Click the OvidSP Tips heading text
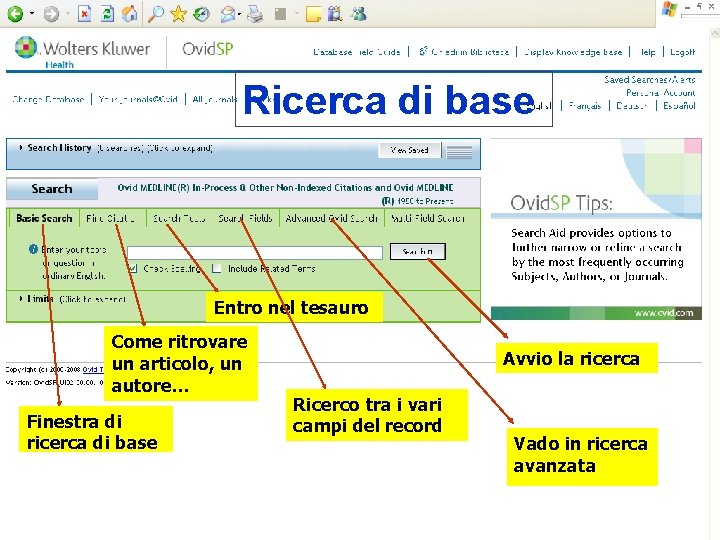720x540 pixels. coord(561,202)
